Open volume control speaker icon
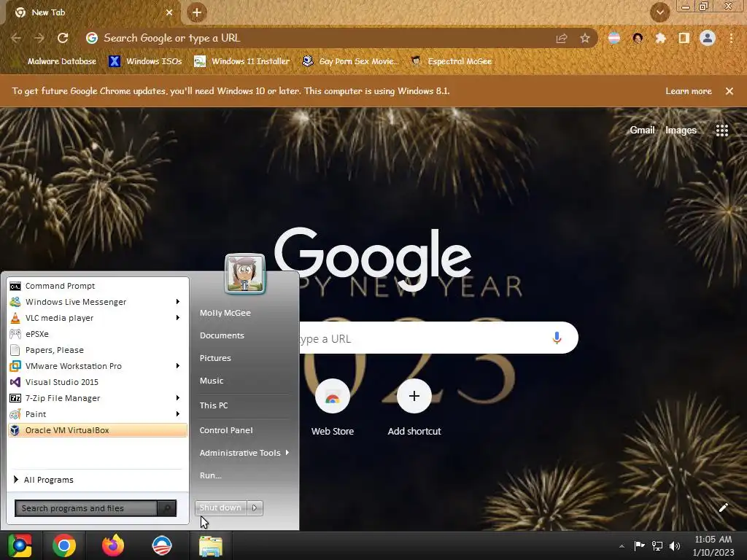The height and width of the screenshot is (560, 747). coord(675,546)
